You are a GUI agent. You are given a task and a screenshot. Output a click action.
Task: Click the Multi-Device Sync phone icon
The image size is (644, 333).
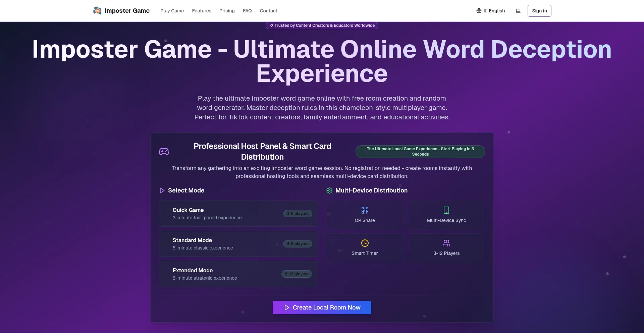446,210
